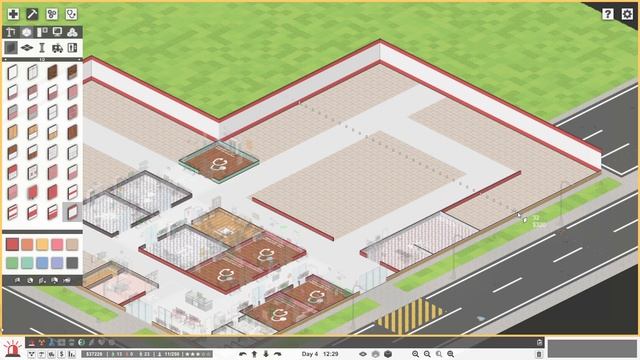Rotate camera right with curved arrow
640x360 pixels.
point(278,354)
